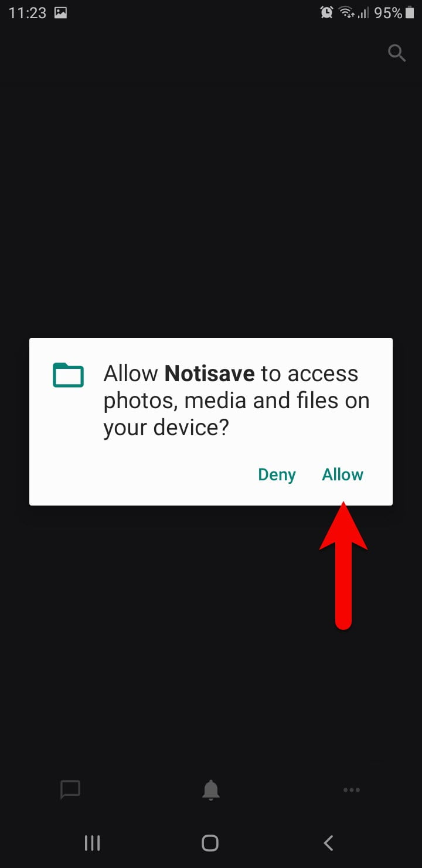Screen dimensions: 422x868
Task: Tap the folder icon in the permission dialog
Action: tap(68, 375)
